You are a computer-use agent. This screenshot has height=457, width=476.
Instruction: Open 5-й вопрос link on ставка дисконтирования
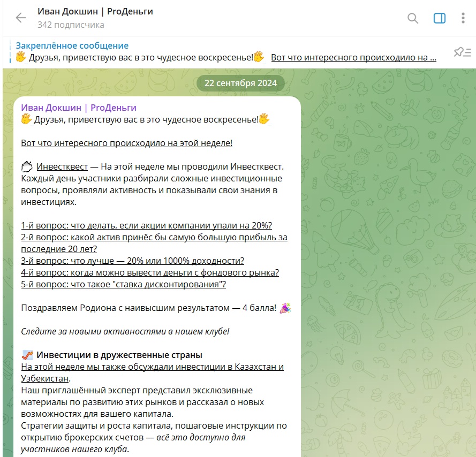point(123,284)
